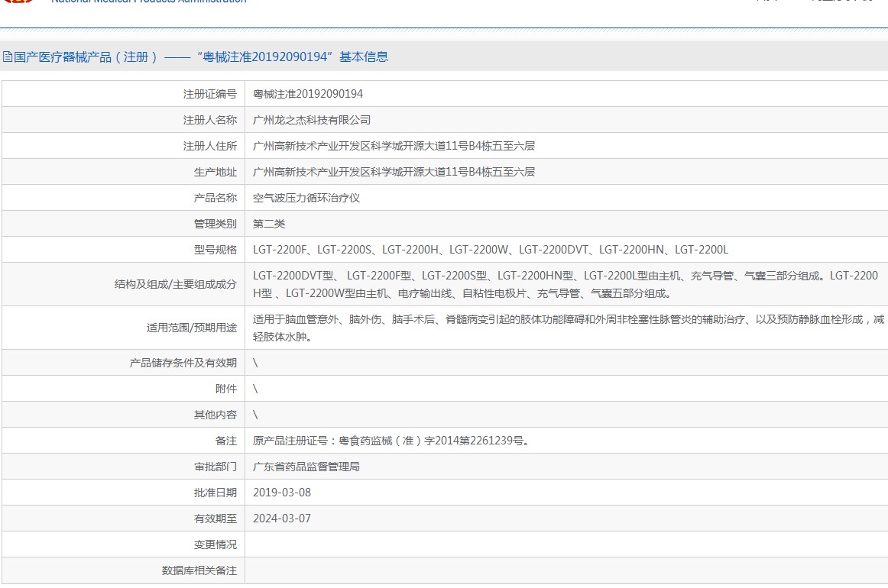Screen dimensions: 888x588
Task: Click the 变更情况 label
Action: coord(216,545)
